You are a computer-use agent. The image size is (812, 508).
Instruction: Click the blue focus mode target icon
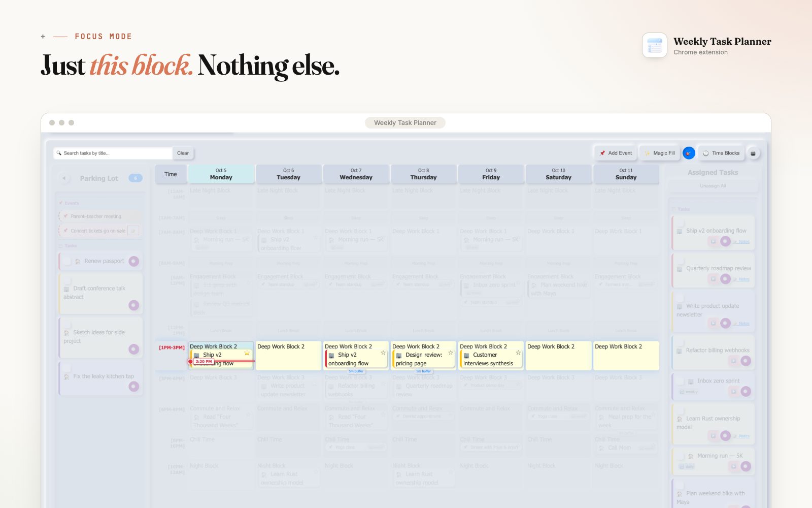[x=689, y=153]
